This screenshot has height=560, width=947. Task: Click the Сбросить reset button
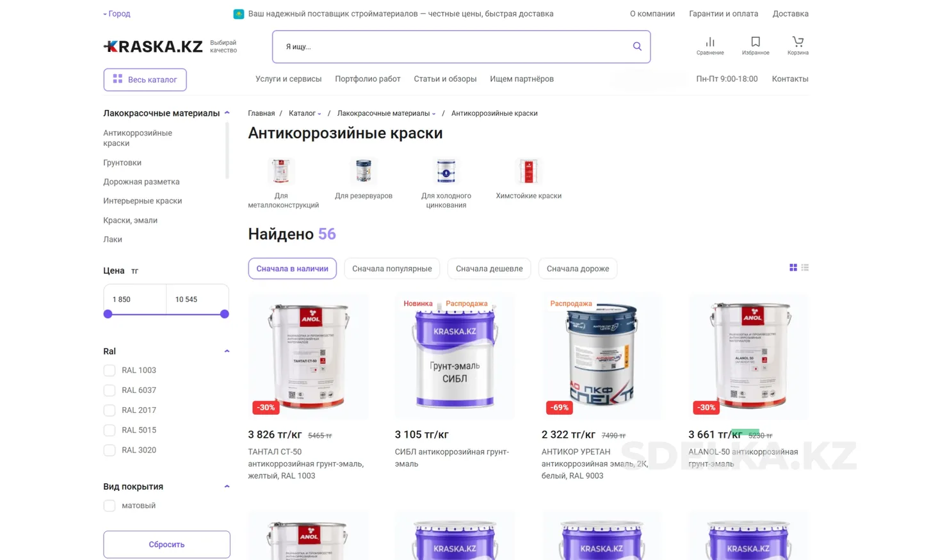coord(166,545)
